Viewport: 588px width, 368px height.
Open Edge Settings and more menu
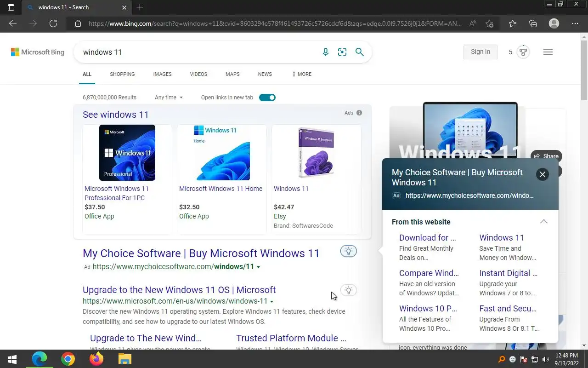click(x=575, y=23)
